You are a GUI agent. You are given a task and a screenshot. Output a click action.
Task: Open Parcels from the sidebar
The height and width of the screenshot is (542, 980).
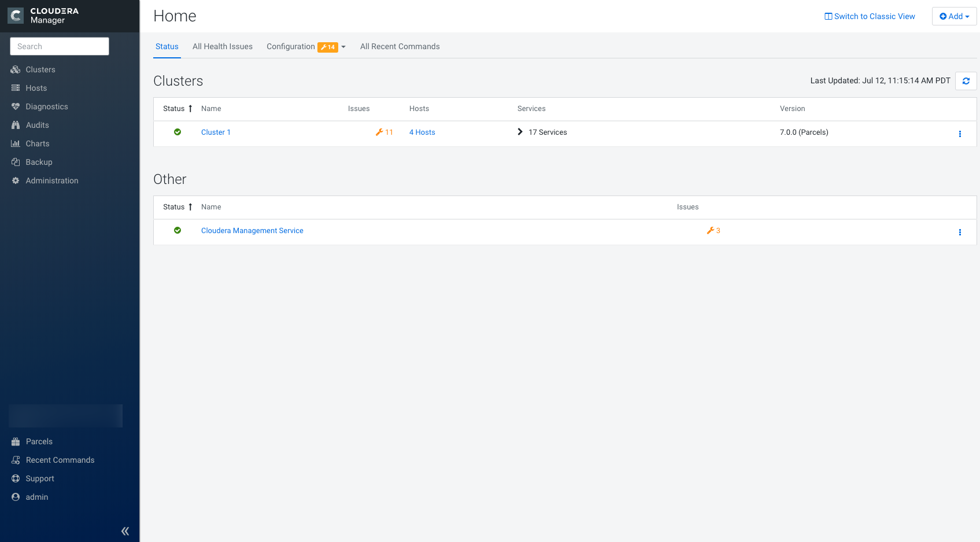[39, 441]
